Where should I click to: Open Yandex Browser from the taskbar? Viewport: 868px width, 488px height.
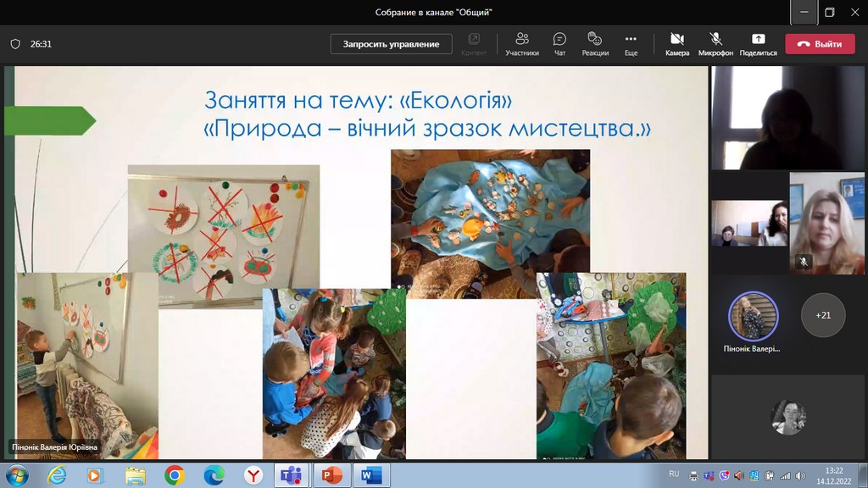pyautogui.click(x=252, y=475)
